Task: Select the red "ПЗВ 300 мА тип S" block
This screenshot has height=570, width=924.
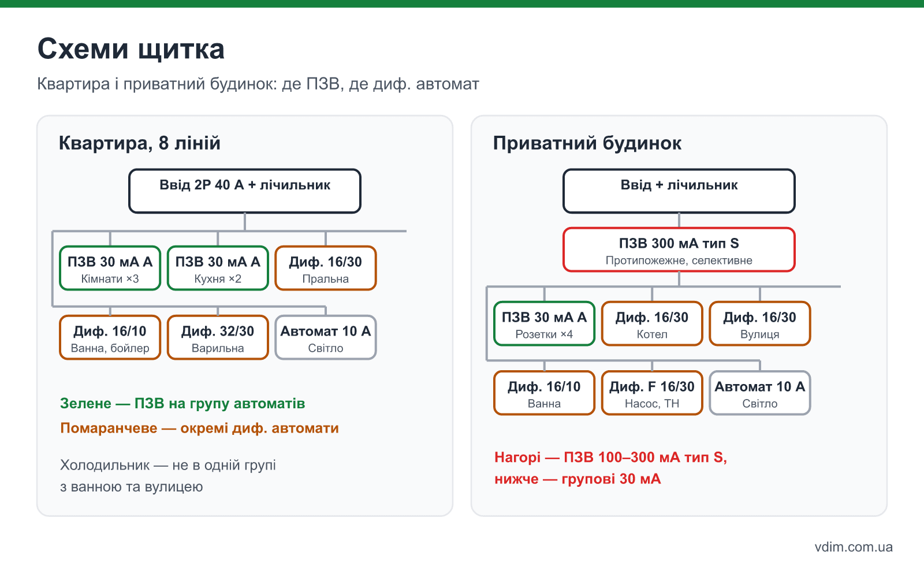Action: click(x=679, y=250)
